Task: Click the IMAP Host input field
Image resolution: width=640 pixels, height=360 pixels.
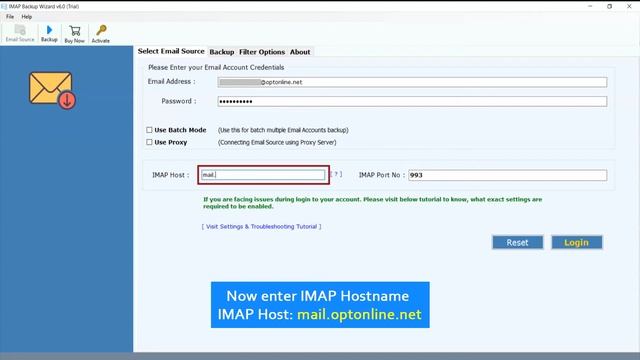Action: 263,175
